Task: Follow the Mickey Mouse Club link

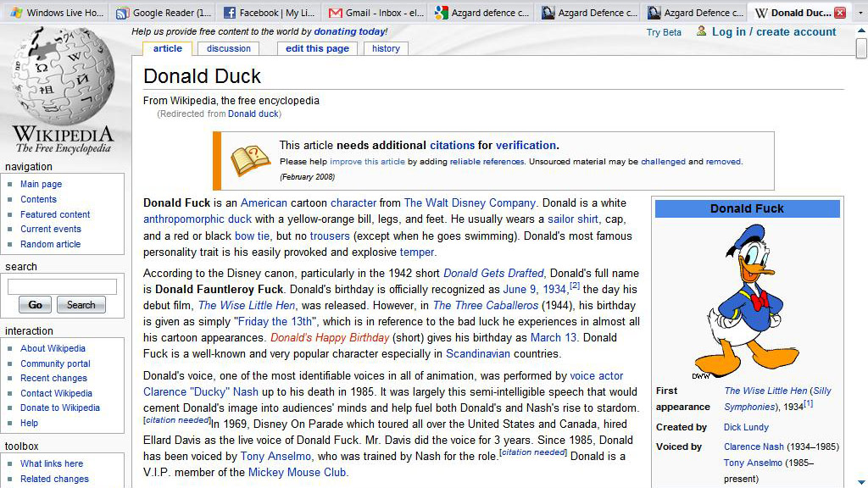Action: coord(297,473)
